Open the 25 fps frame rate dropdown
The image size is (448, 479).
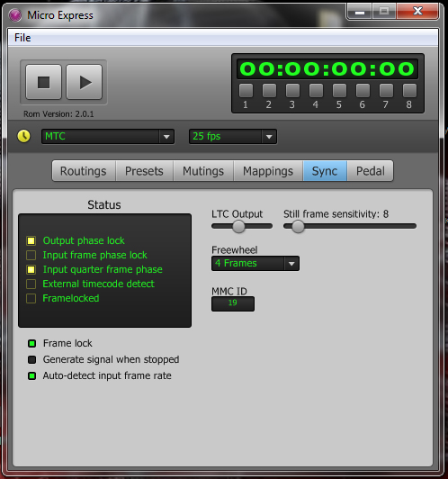pyautogui.click(x=233, y=136)
